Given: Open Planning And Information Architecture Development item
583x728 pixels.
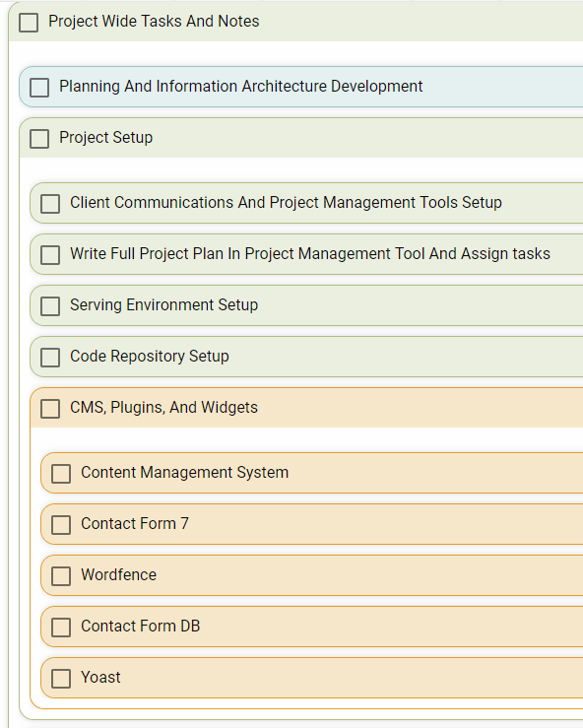Looking at the screenshot, I should (x=241, y=87).
